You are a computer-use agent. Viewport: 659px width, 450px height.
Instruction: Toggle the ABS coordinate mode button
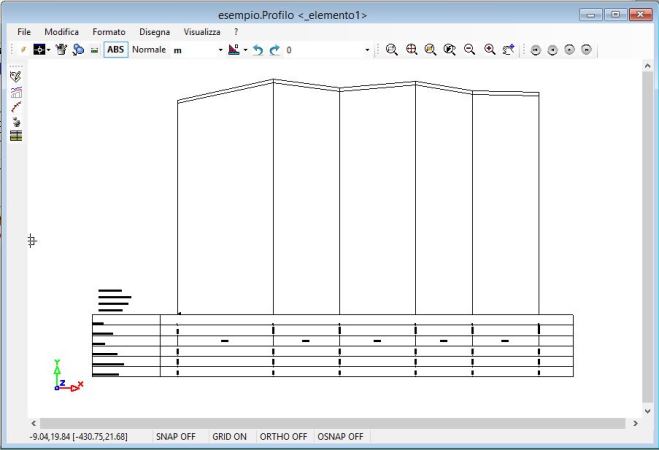116,49
